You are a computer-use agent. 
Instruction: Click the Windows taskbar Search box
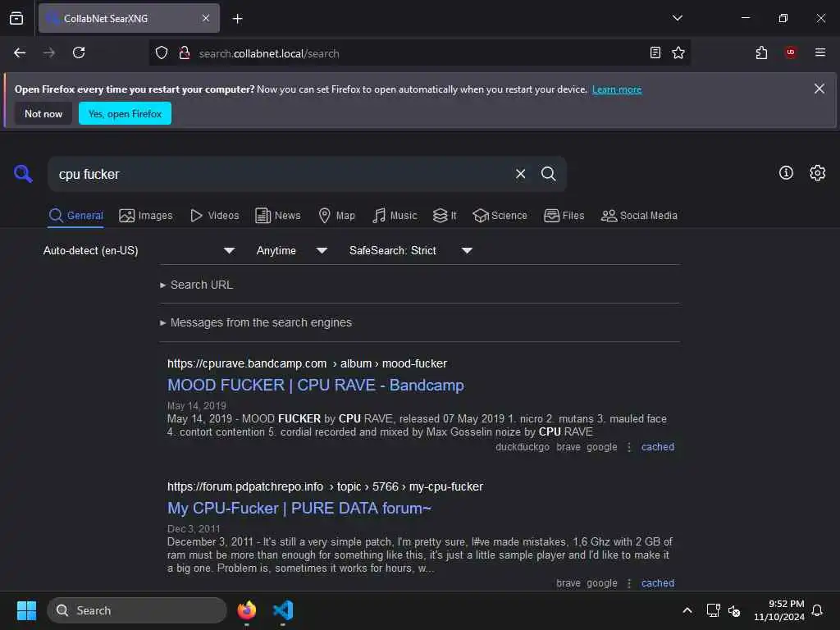click(x=137, y=610)
